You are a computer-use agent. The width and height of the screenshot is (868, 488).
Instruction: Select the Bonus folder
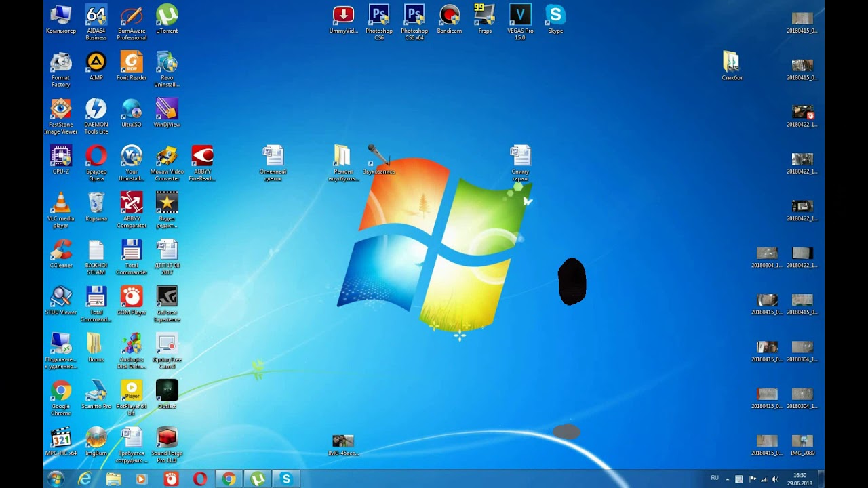click(x=96, y=347)
